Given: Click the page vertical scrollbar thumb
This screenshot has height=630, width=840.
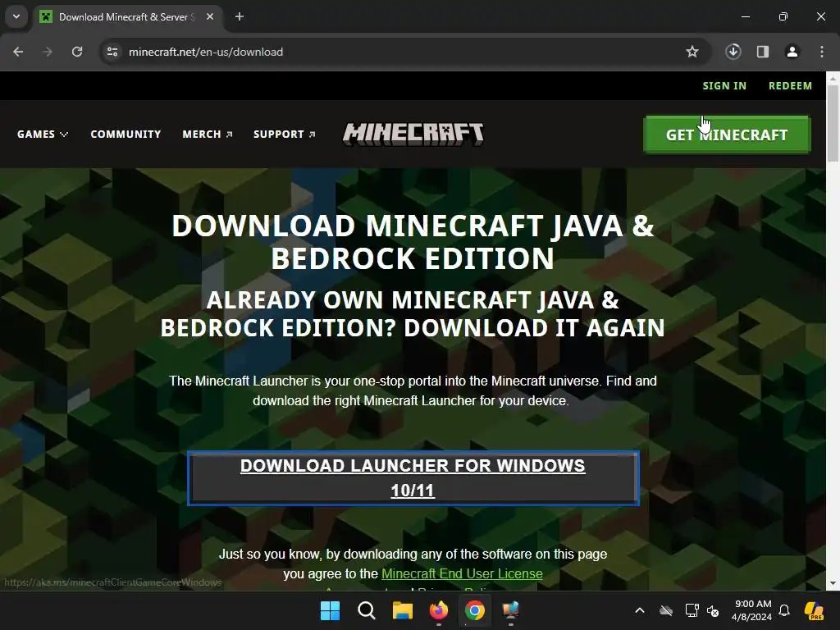Looking at the screenshot, I should click(833, 123).
